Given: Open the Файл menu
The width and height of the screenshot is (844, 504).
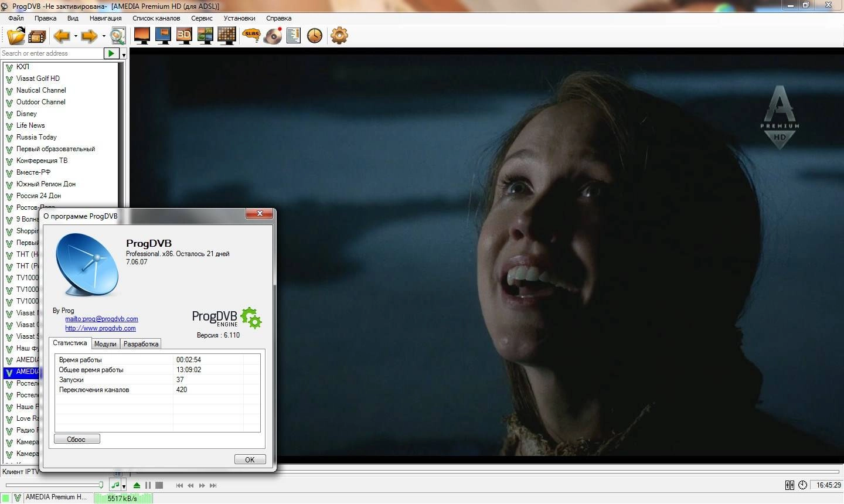Looking at the screenshot, I should (x=16, y=18).
